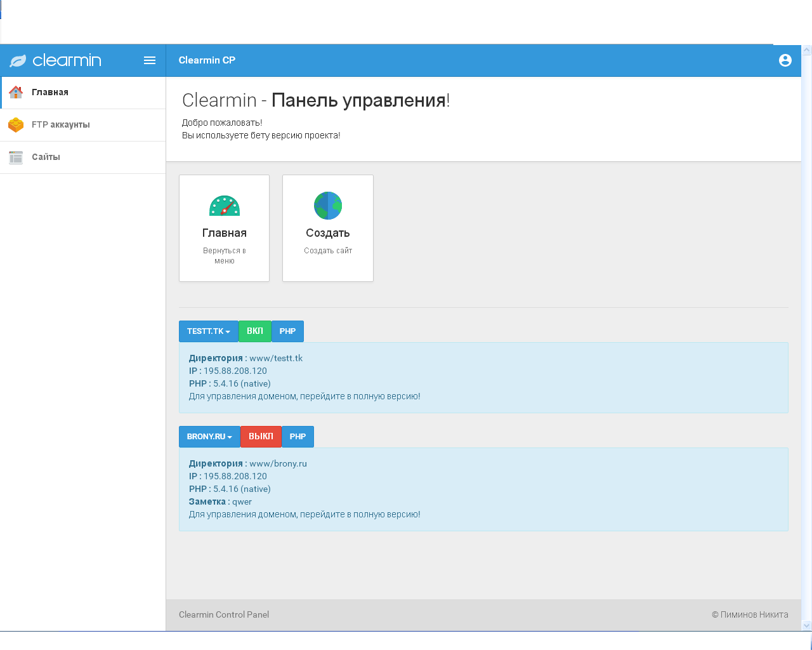The width and height of the screenshot is (812, 650).
Task: Click the scrollbar up arrow at page top
Action: pyautogui.click(x=806, y=50)
